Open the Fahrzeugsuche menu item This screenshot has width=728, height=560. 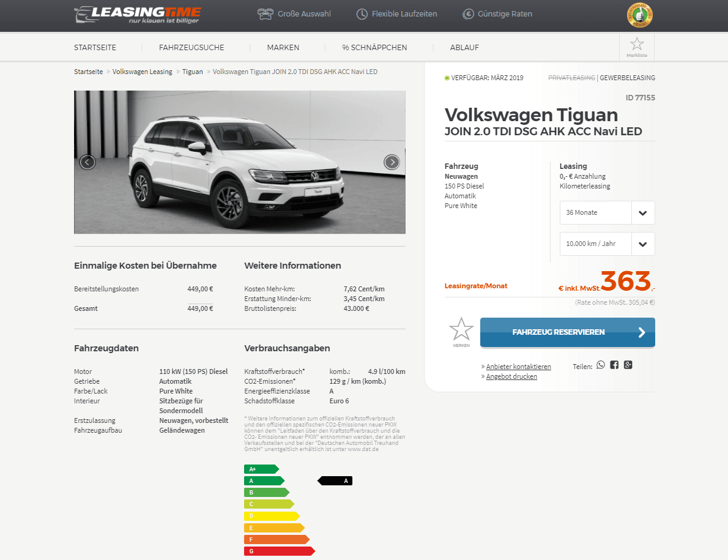point(191,47)
